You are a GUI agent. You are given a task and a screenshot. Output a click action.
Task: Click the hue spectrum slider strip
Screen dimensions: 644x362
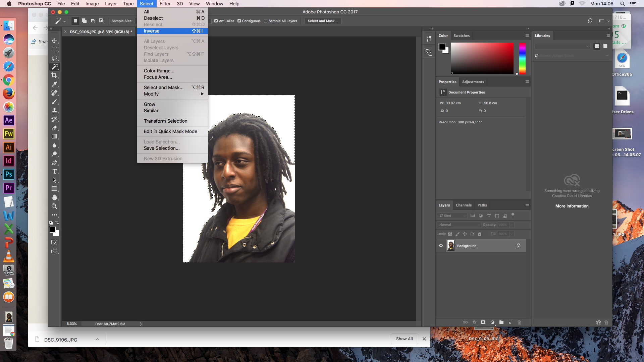522,58
